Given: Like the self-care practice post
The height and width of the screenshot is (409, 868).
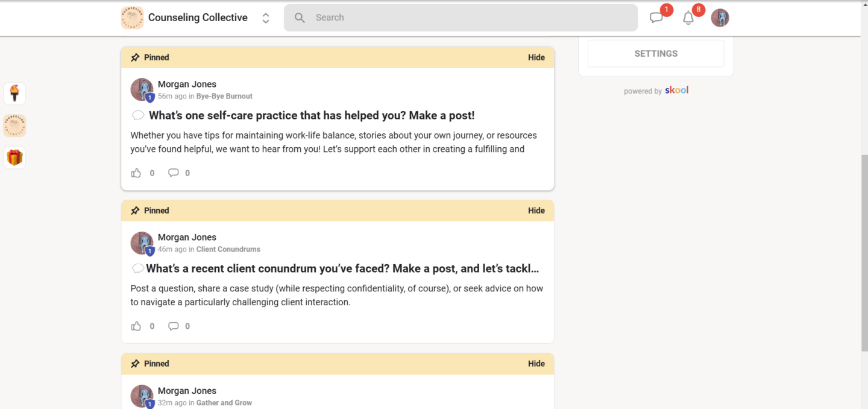Looking at the screenshot, I should [x=136, y=173].
